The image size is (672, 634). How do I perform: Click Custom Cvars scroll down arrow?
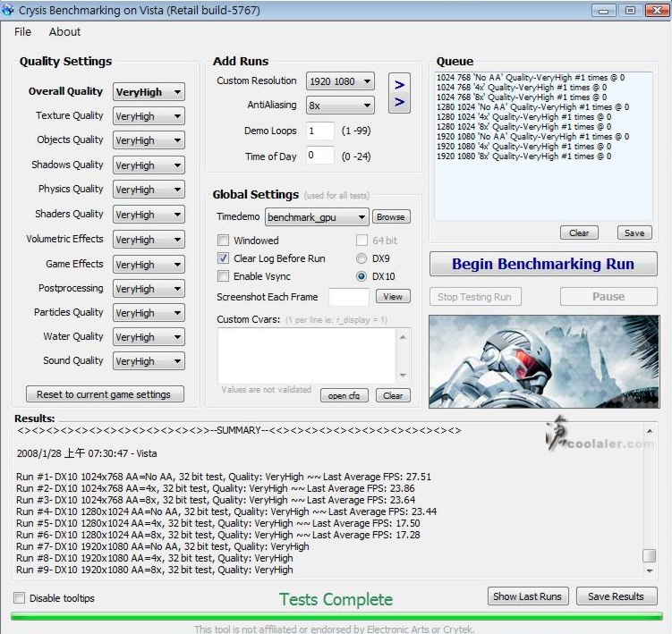(x=403, y=376)
